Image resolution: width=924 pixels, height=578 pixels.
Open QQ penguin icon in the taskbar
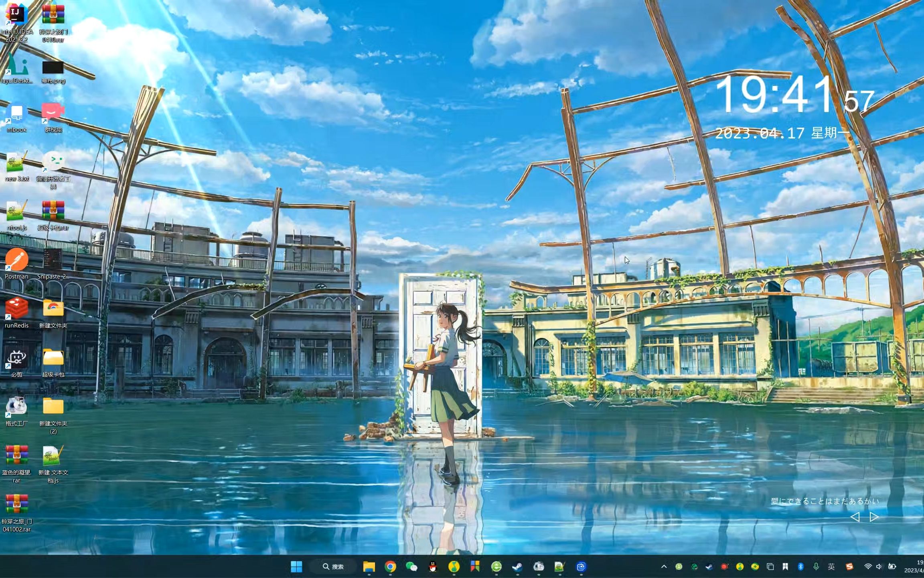[433, 566]
